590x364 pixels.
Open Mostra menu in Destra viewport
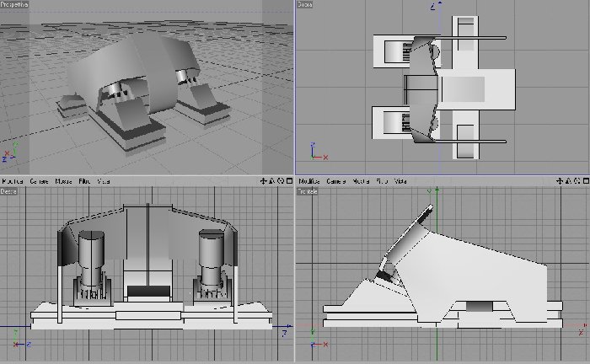(x=63, y=181)
